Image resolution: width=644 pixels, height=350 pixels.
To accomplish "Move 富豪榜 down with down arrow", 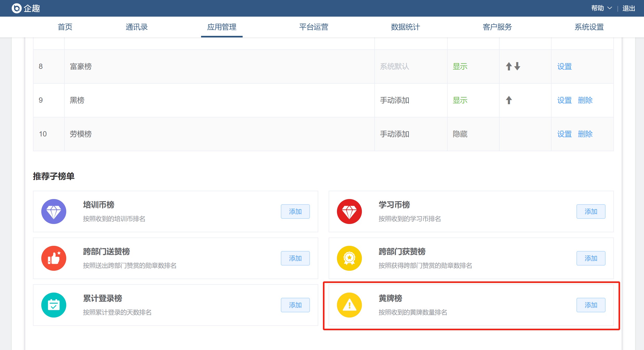I will pos(517,67).
